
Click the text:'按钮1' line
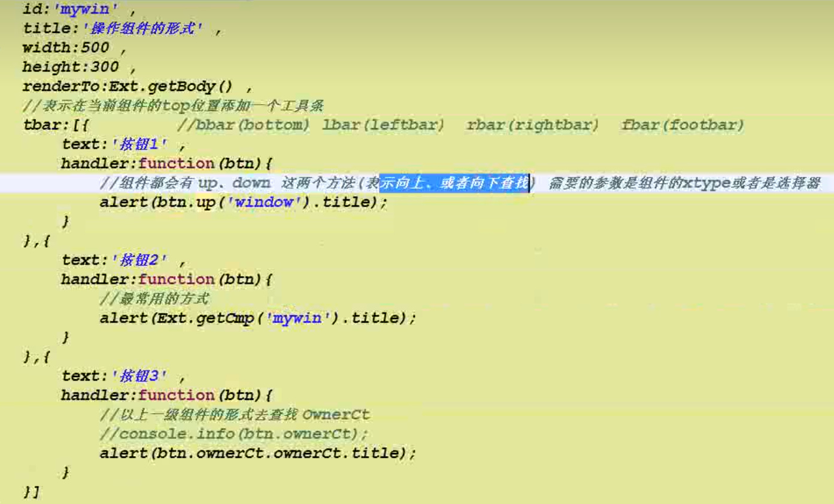(124, 144)
